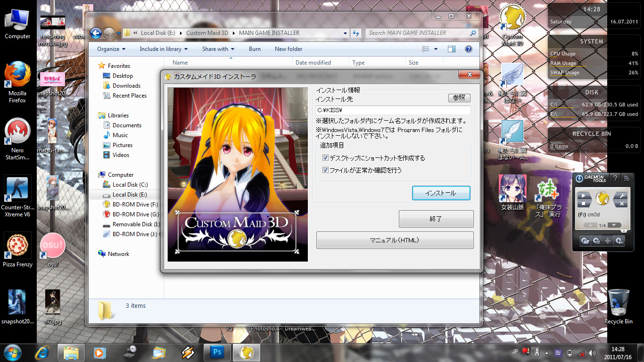Open the Recycle Bin desktop icon
Screen dimensions: 644x362
[618, 307]
